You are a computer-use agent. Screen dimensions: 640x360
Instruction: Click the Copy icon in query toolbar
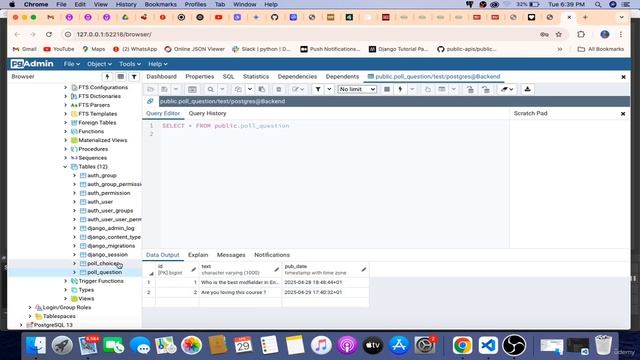238,89
